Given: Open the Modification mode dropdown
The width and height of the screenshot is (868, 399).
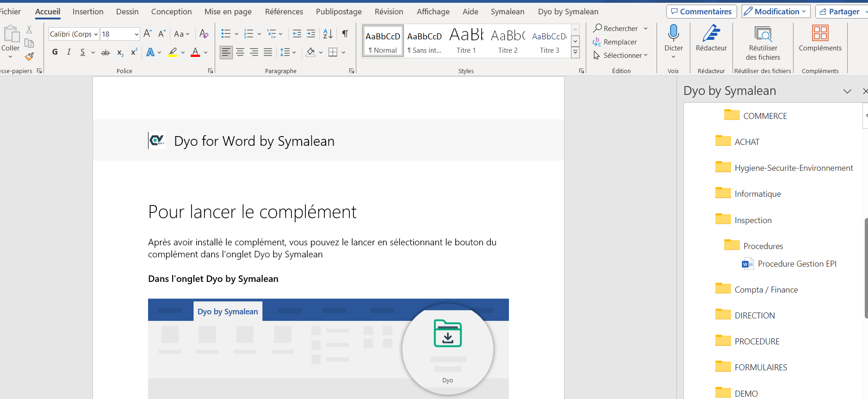Looking at the screenshot, I should [776, 12].
